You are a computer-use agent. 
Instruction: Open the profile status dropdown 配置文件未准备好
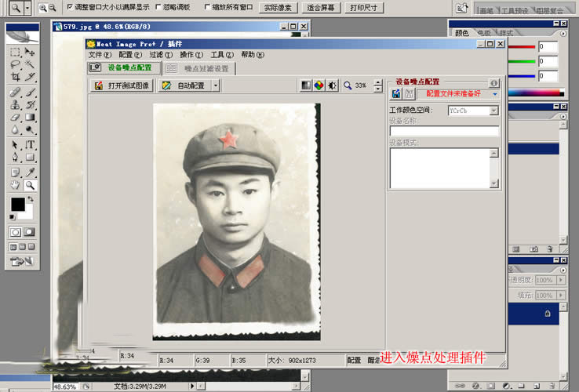point(495,94)
